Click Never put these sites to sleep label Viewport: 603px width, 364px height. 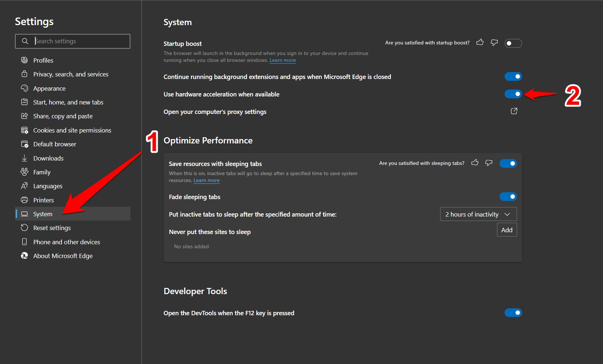pos(210,232)
